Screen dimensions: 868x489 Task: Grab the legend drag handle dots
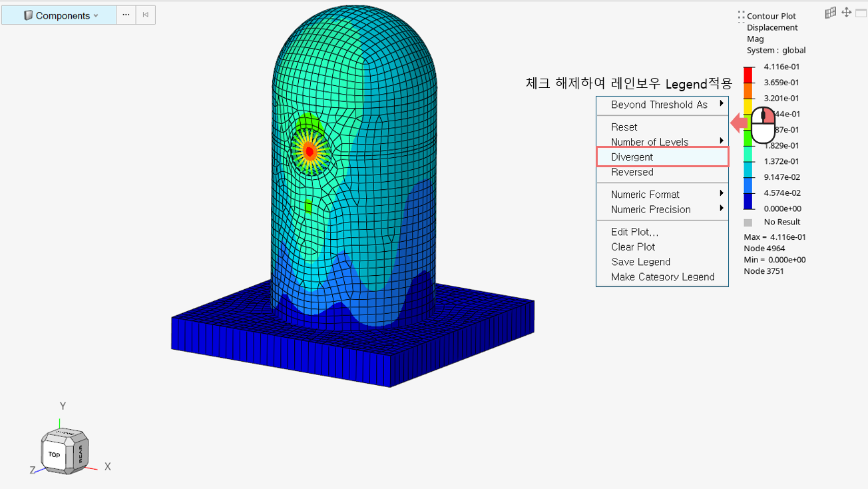741,16
